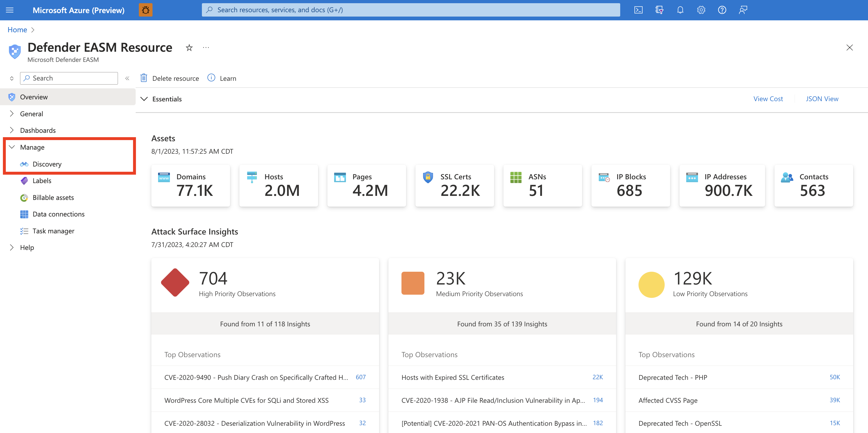Open the ellipsis more options menu
This screenshot has height=433, width=868.
206,47
